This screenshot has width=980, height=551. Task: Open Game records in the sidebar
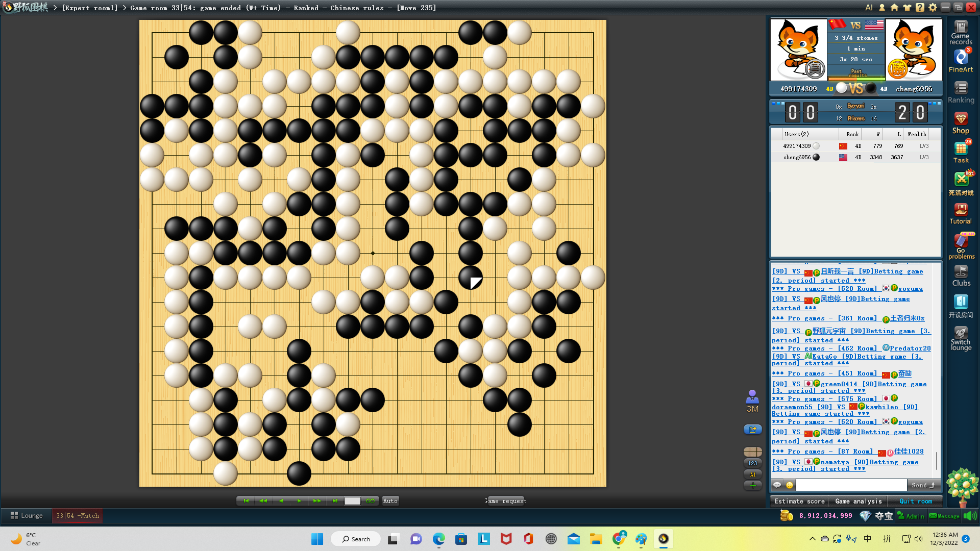tap(961, 33)
